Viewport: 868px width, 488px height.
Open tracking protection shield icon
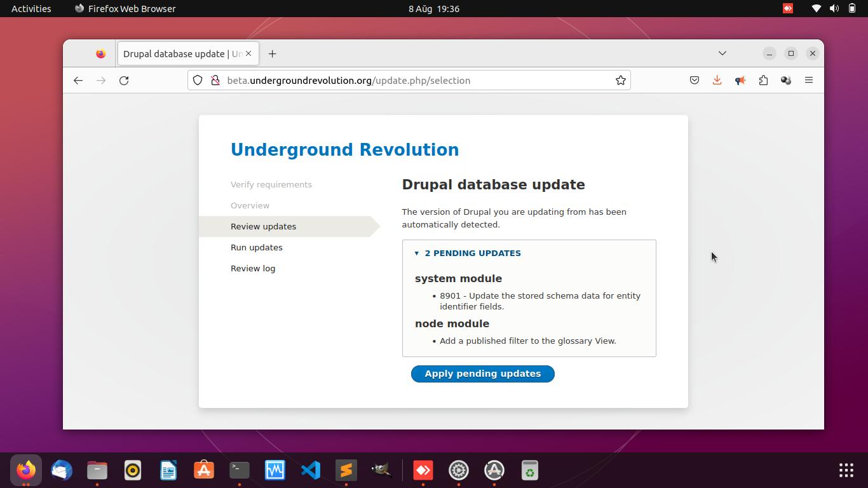pyautogui.click(x=198, y=80)
